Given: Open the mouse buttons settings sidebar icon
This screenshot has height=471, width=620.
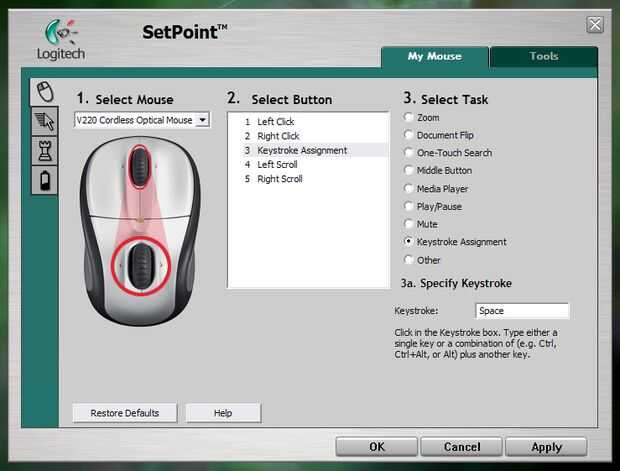Looking at the screenshot, I should (45, 92).
